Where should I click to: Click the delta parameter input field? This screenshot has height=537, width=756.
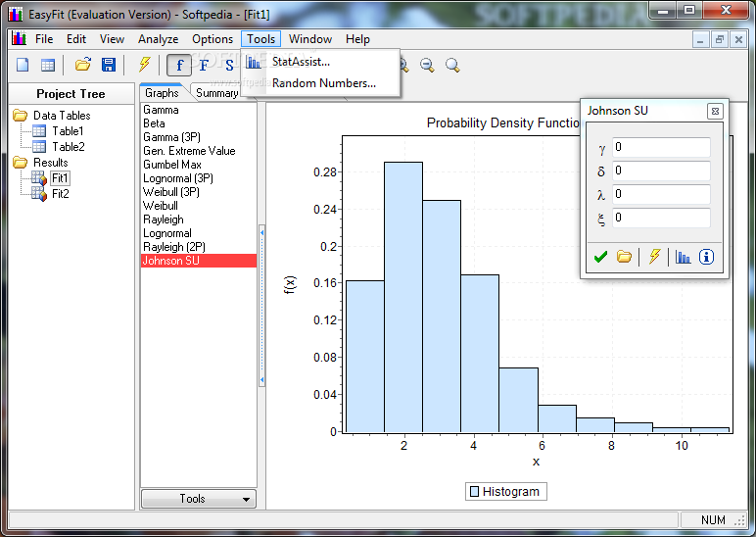pyautogui.click(x=661, y=171)
